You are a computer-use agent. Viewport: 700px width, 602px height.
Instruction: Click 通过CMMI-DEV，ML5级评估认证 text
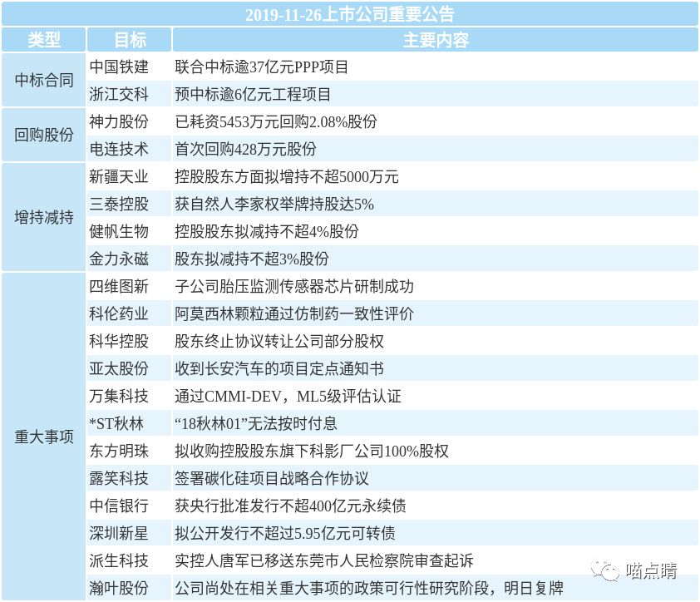288,396
